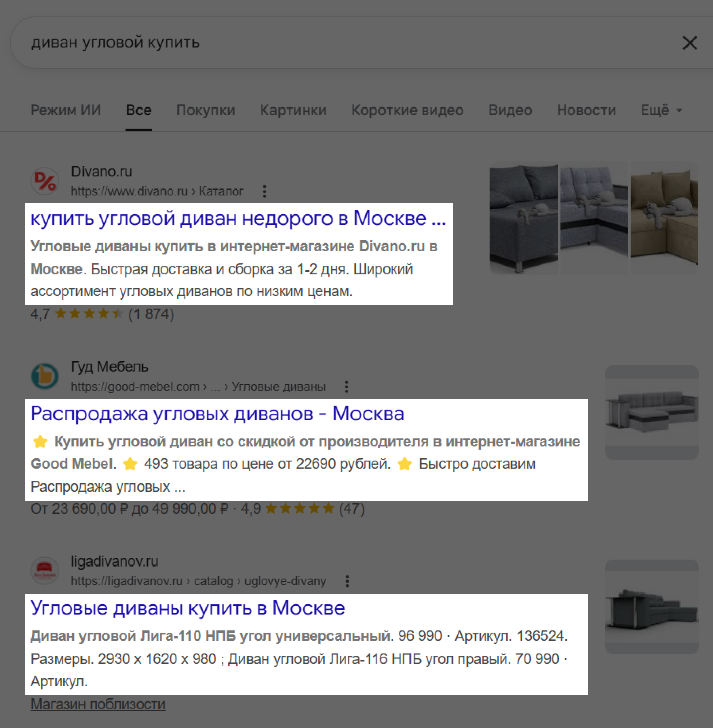The height and width of the screenshot is (728, 713).
Task: Clear the search query with the X icon
Action: 690,43
